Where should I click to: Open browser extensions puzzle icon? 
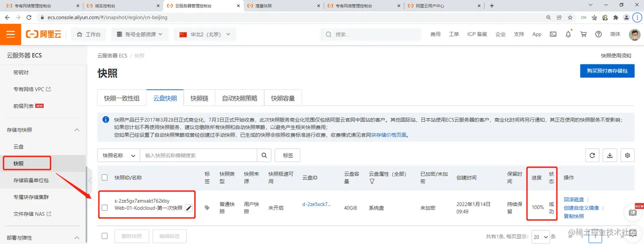pyautogui.click(x=615, y=17)
